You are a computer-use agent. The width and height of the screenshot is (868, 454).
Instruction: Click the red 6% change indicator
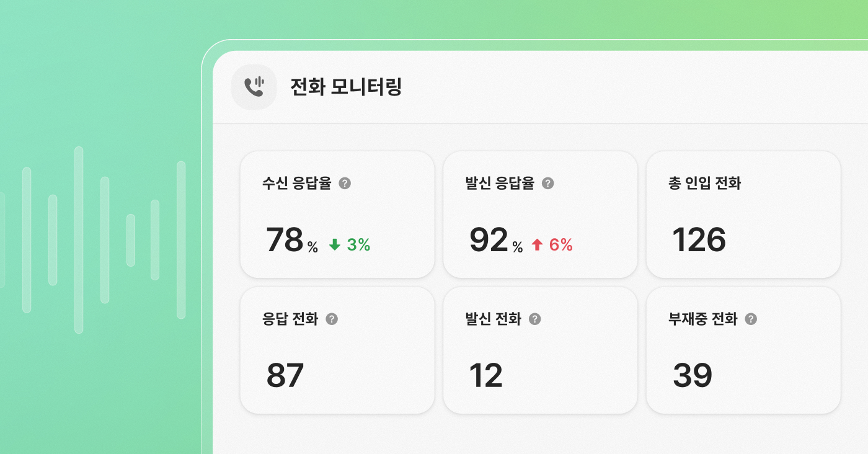click(x=561, y=245)
